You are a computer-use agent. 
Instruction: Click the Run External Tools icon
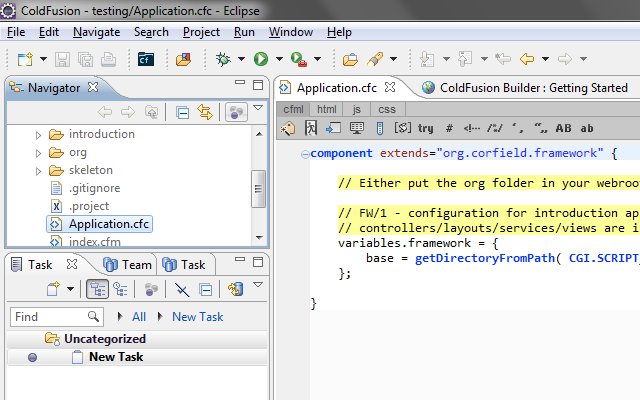click(299, 59)
